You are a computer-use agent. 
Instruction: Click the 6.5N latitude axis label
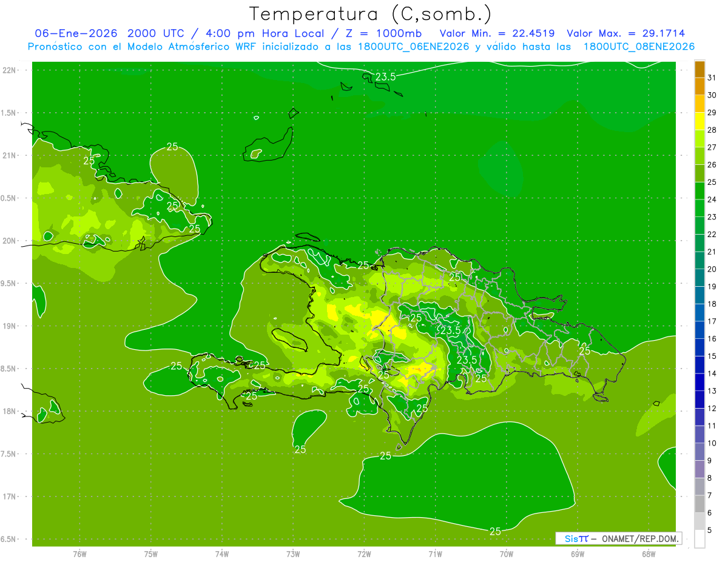coord(8,539)
